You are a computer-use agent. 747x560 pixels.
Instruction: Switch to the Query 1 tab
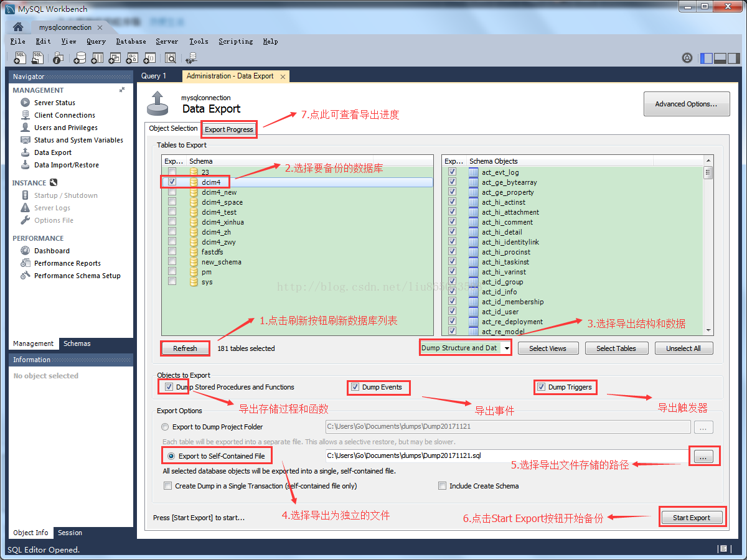pyautogui.click(x=154, y=76)
